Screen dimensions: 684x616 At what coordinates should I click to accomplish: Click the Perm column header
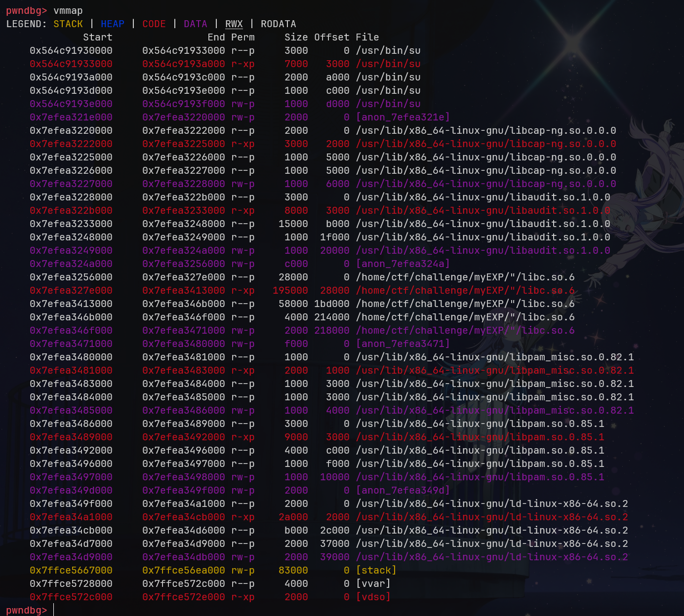(243, 37)
